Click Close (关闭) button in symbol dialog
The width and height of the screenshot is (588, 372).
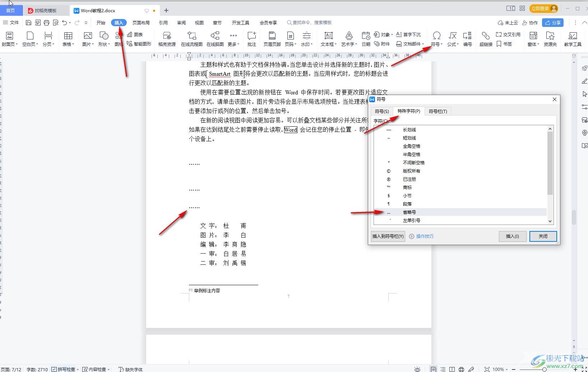pyautogui.click(x=543, y=236)
